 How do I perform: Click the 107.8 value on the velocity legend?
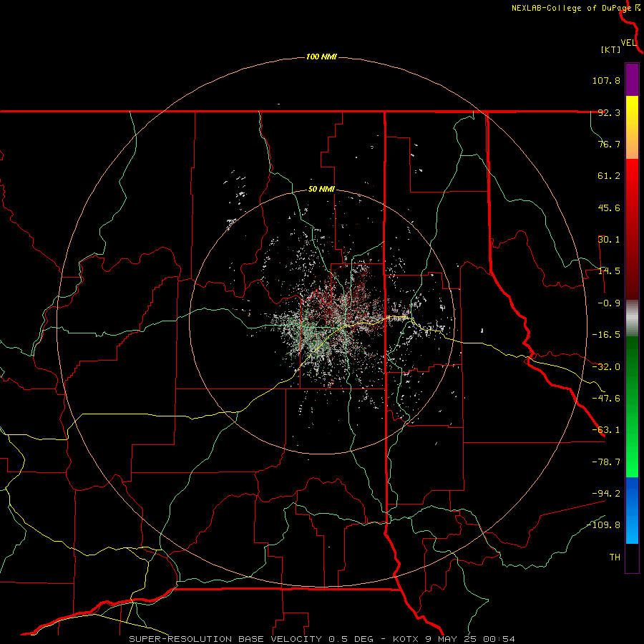(x=606, y=80)
